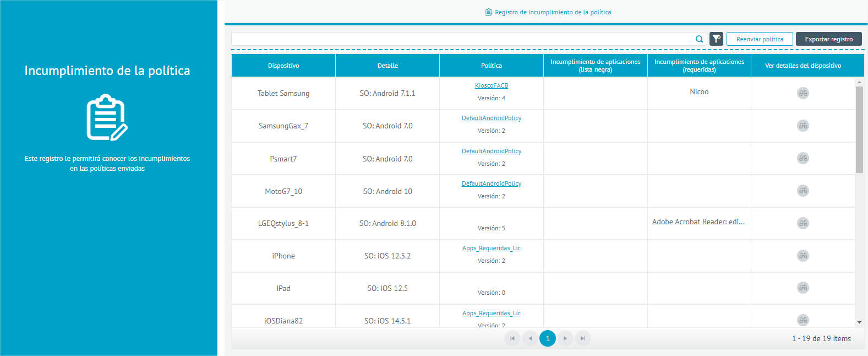View device details for Tablet Samsung
868x356 pixels.
coord(803,93)
